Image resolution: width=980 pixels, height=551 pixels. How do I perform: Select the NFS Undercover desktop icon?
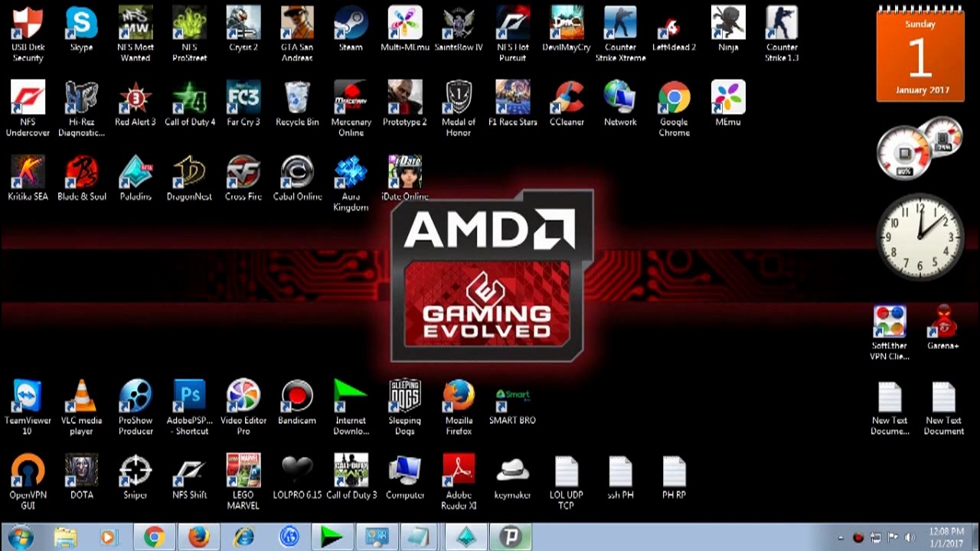(28, 109)
